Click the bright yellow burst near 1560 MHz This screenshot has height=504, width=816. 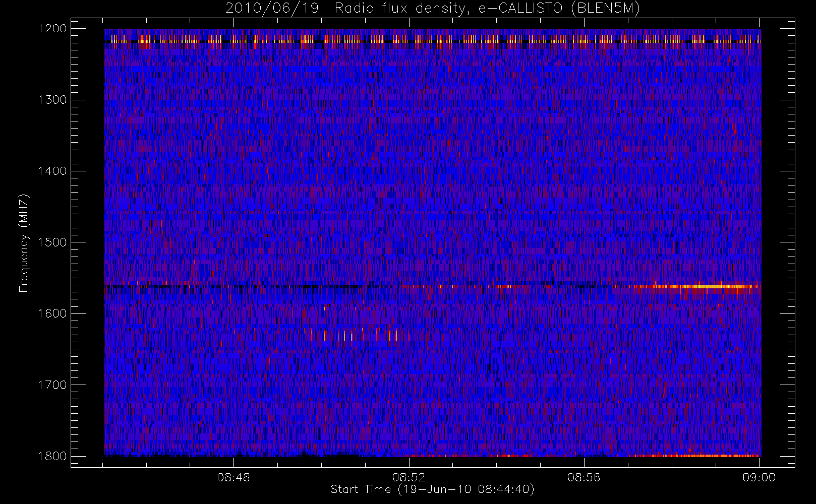click(x=706, y=287)
